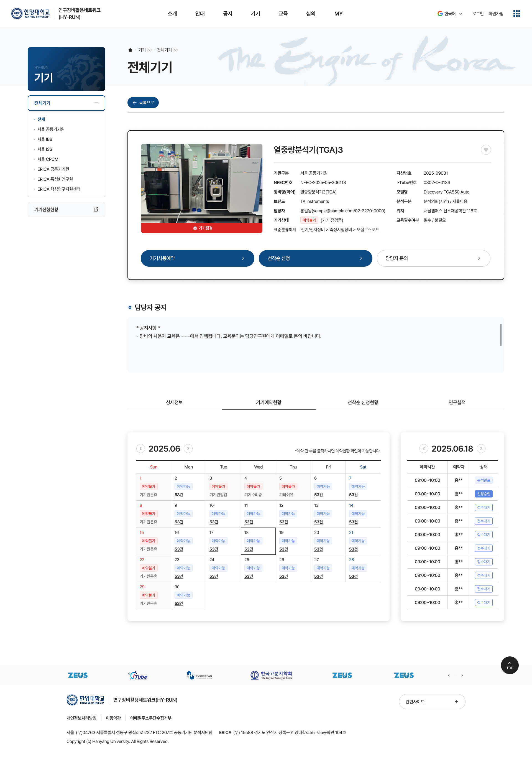Click the heart favorite icon

pyautogui.click(x=485, y=150)
